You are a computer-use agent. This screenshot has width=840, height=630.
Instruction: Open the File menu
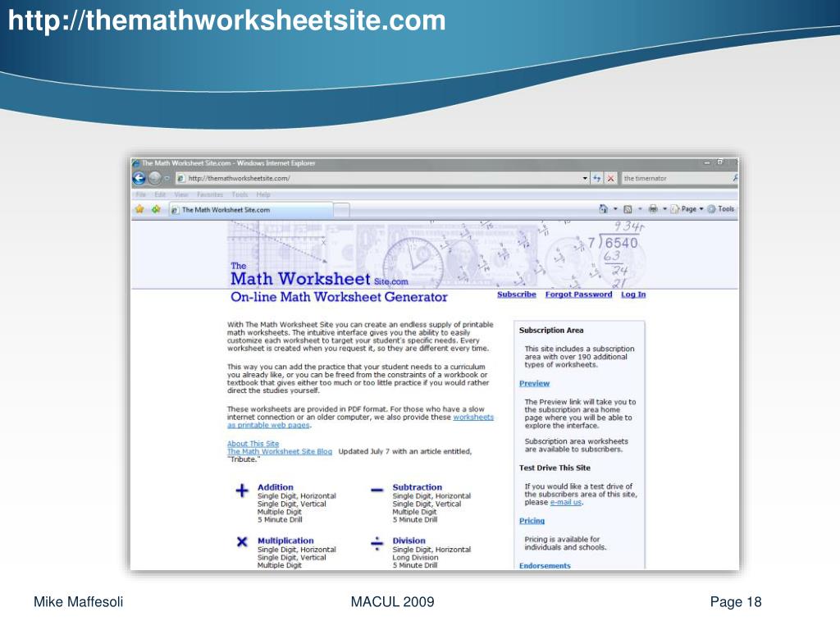click(141, 194)
